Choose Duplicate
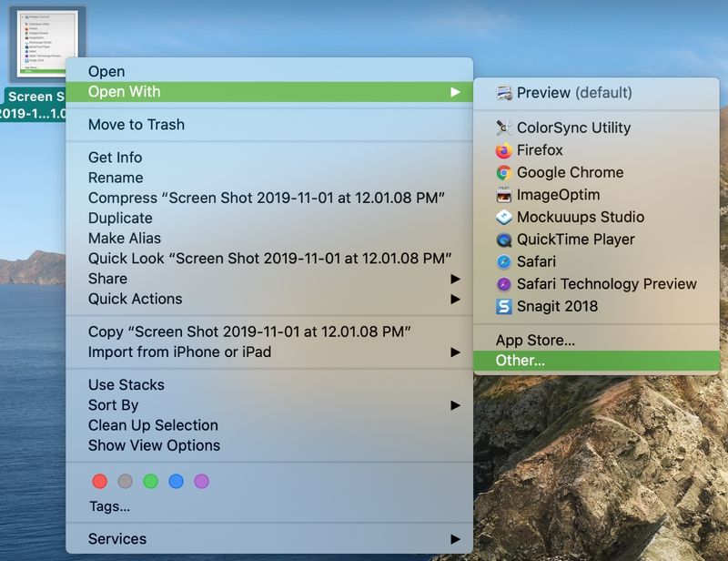 coord(269,218)
